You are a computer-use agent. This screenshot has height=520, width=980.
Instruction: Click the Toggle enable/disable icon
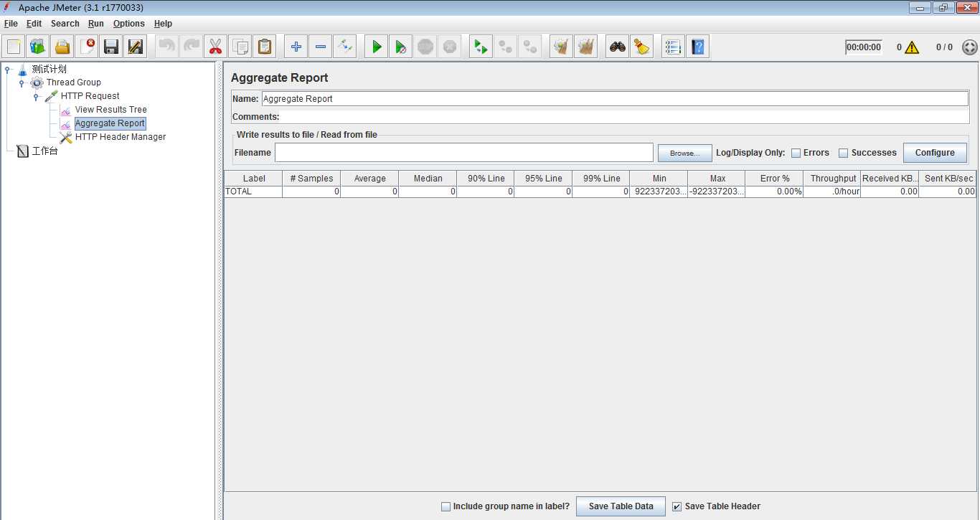point(345,47)
